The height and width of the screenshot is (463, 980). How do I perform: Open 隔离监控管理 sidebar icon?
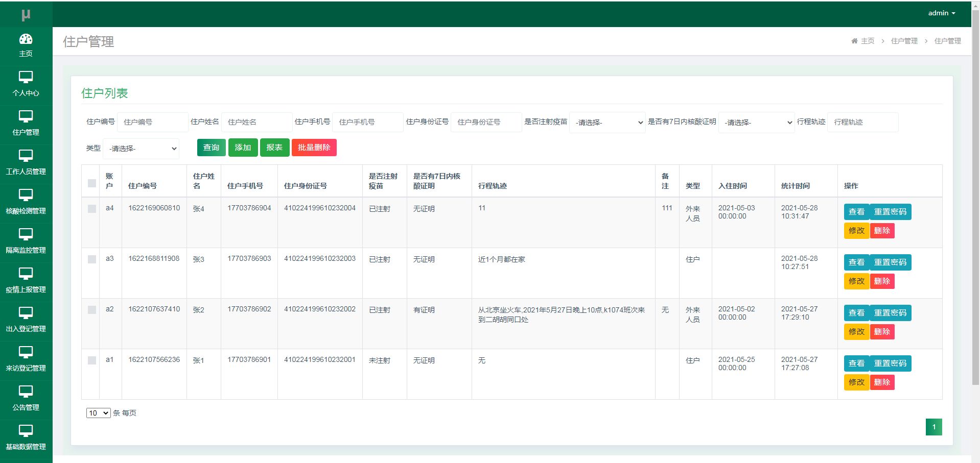point(26,235)
